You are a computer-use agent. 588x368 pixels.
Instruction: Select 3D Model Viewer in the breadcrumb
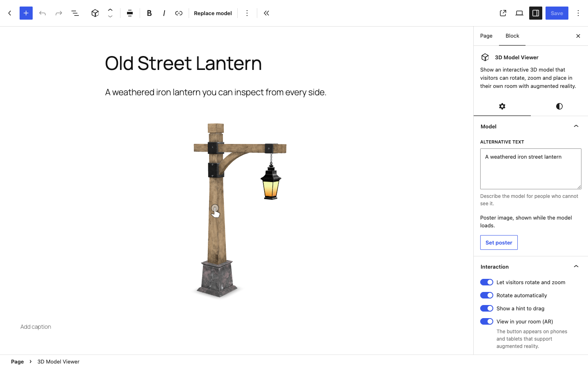tap(58, 361)
